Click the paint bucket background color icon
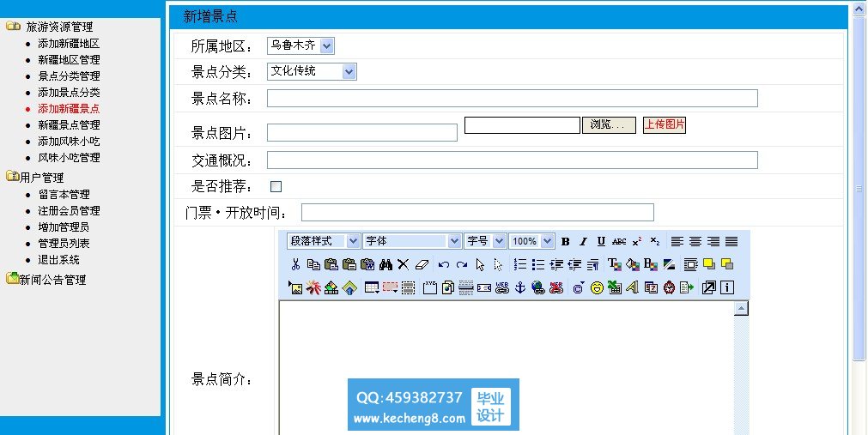 tap(633, 264)
